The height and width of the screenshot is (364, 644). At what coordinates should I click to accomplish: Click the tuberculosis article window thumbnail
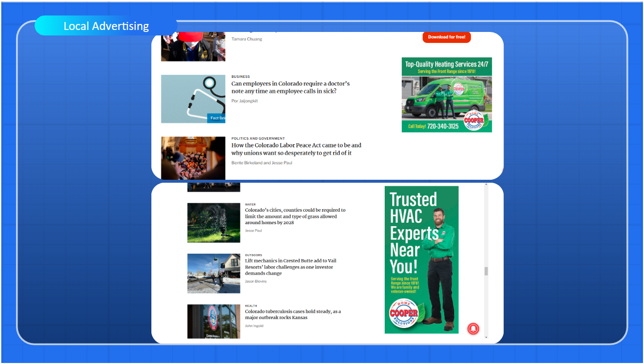coord(213,322)
